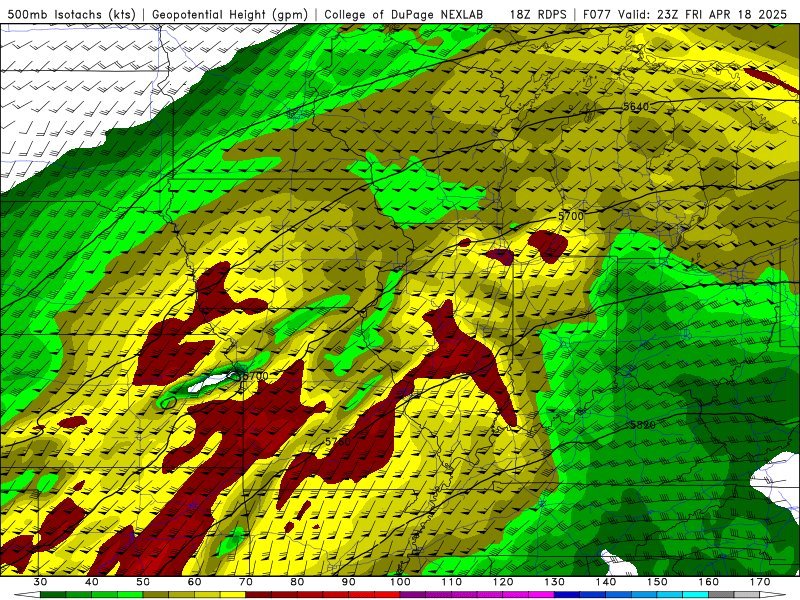Click the 'Geopotential Height (gpm)' header text
The width and height of the screenshot is (800, 600).
(230, 14)
